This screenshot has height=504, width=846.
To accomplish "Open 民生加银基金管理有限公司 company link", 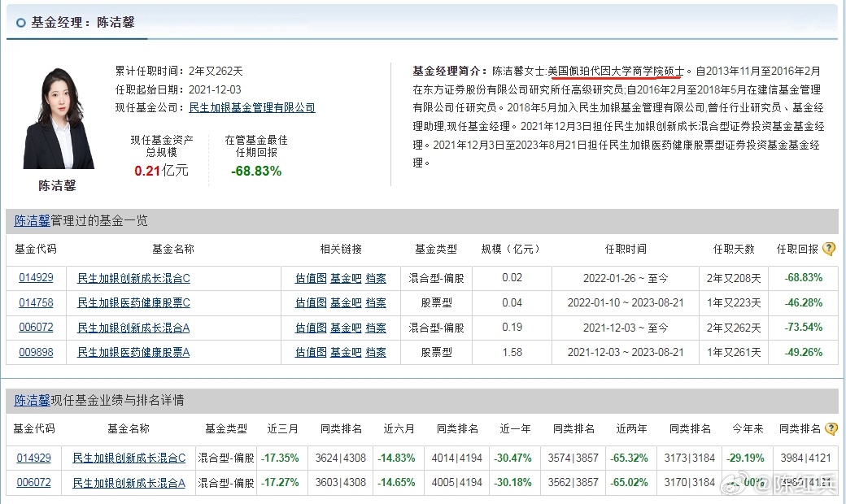I will (252, 107).
